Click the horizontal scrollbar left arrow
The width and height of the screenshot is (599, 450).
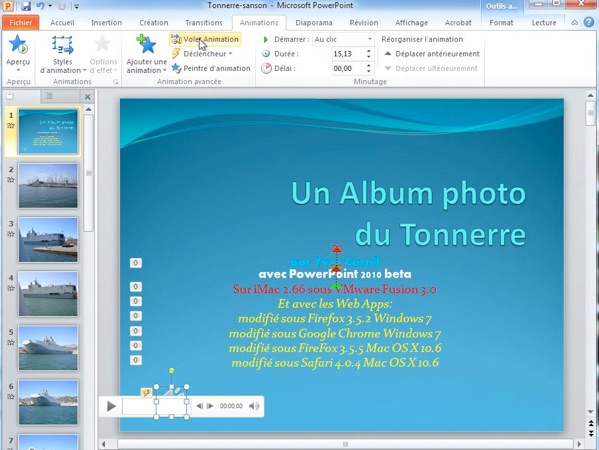click(103, 444)
